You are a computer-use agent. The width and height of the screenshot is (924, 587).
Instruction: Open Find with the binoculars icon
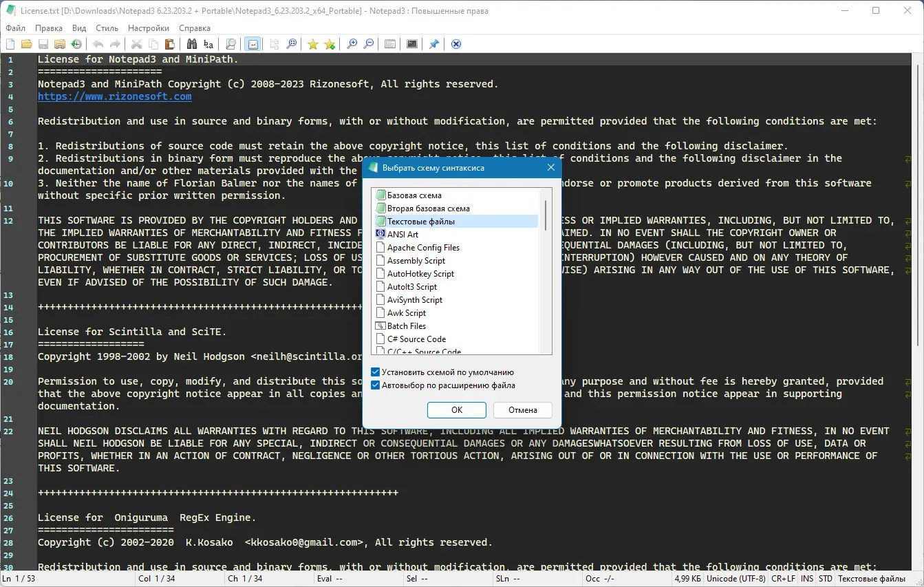pos(192,44)
